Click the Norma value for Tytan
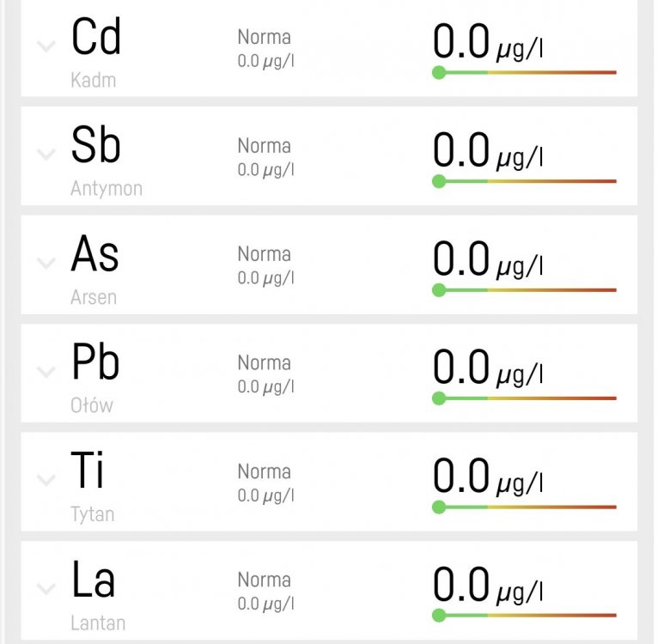Viewport: 658px width, 644px height. point(265,495)
